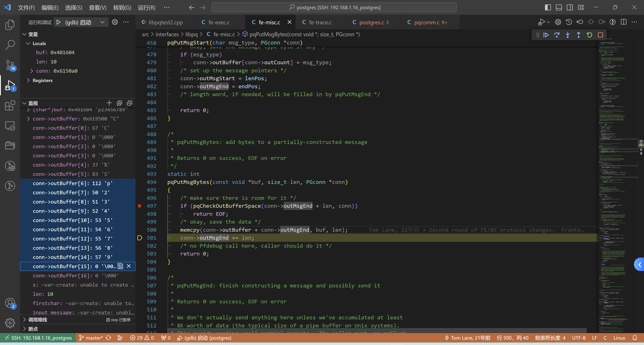Collapse the 监视 section
Image resolution: width=644 pixels, height=345 pixels.
pyautogui.click(x=24, y=103)
